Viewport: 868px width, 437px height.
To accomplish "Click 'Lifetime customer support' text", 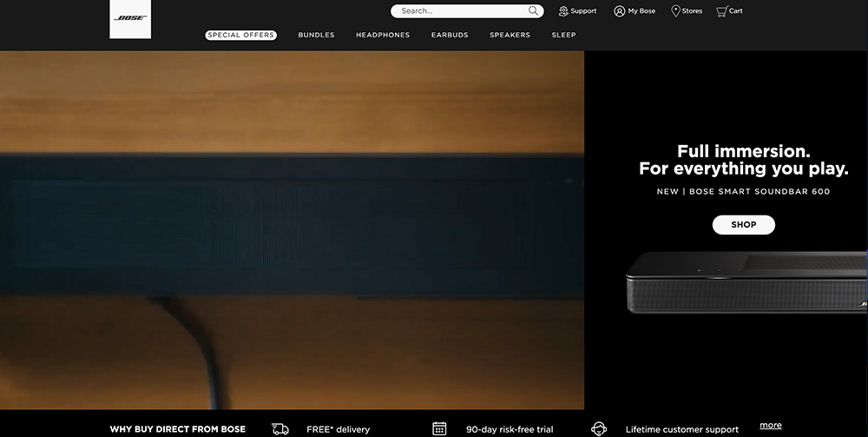I will (682, 429).
